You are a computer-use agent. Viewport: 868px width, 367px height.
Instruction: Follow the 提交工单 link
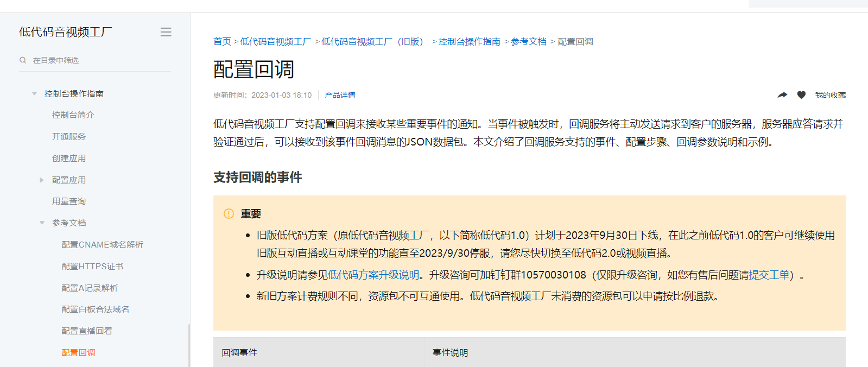pos(769,275)
